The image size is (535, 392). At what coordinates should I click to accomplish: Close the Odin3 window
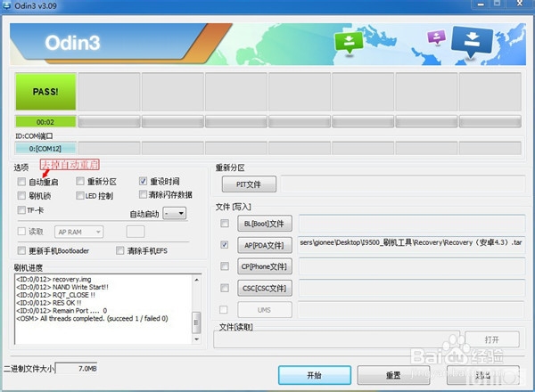point(520,4)
